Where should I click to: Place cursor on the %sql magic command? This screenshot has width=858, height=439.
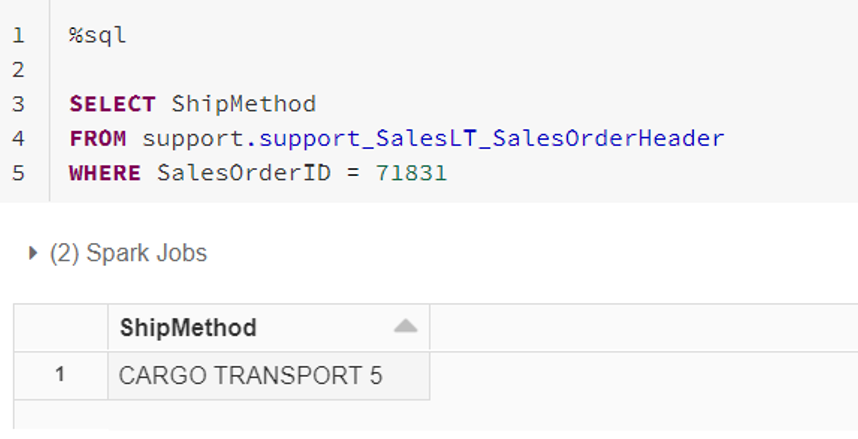(98, 36)
